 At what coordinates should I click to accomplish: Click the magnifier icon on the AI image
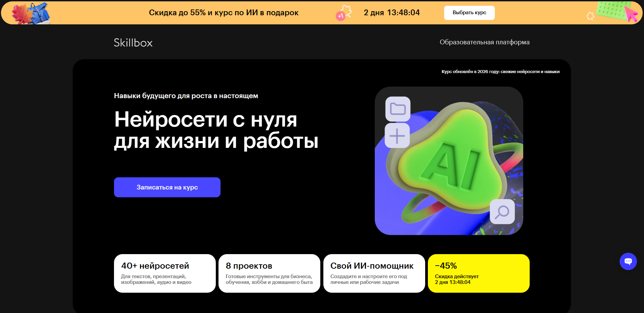pos(502,212)
